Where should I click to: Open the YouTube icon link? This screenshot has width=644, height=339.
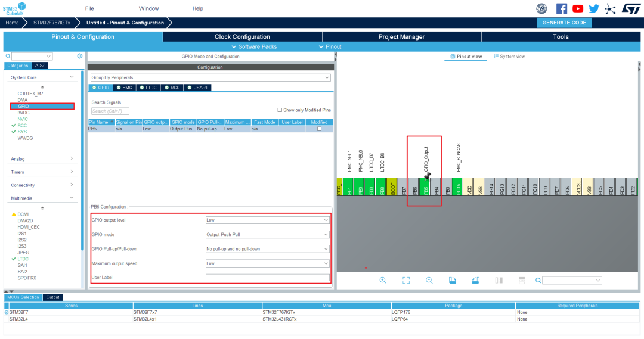pyautogui.click(x=578, y=8)
